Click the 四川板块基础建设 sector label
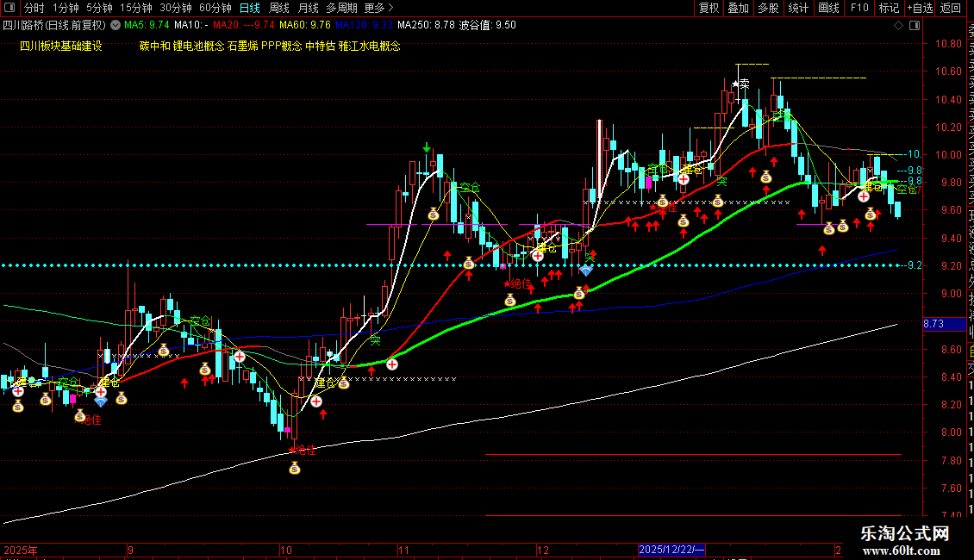The width and height of the screenshot is (974, 560). click(x=61, y=46)
